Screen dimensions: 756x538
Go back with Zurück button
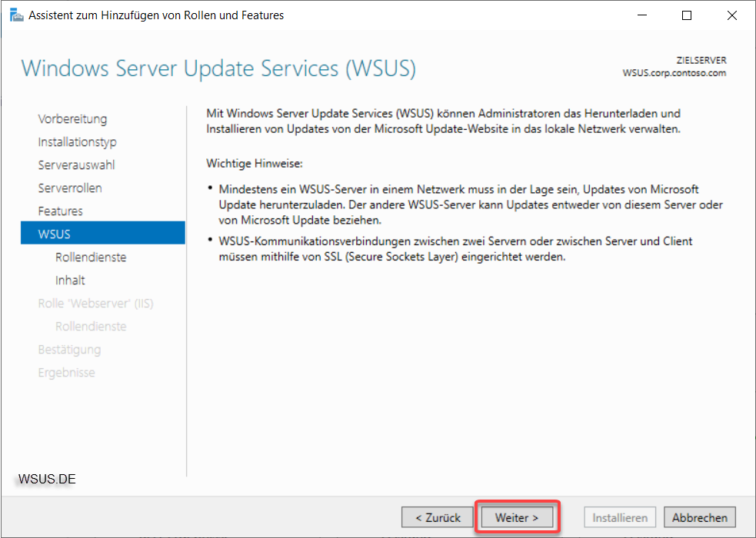tap(438, 518)
